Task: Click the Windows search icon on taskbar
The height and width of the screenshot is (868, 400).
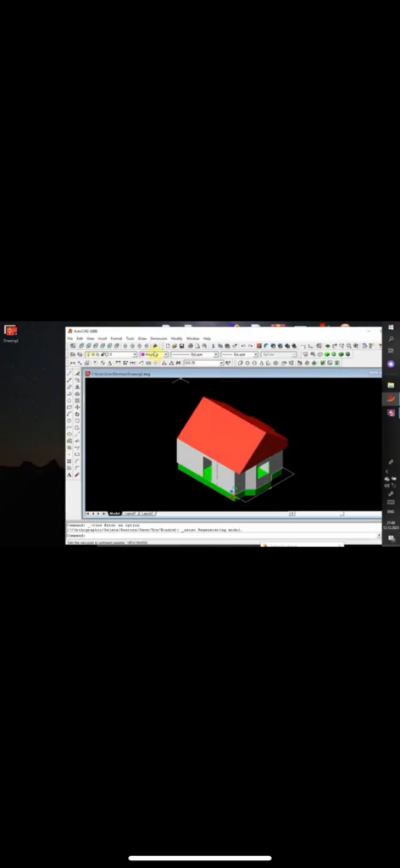Action: pyautogui.click(x=392, y=339)
